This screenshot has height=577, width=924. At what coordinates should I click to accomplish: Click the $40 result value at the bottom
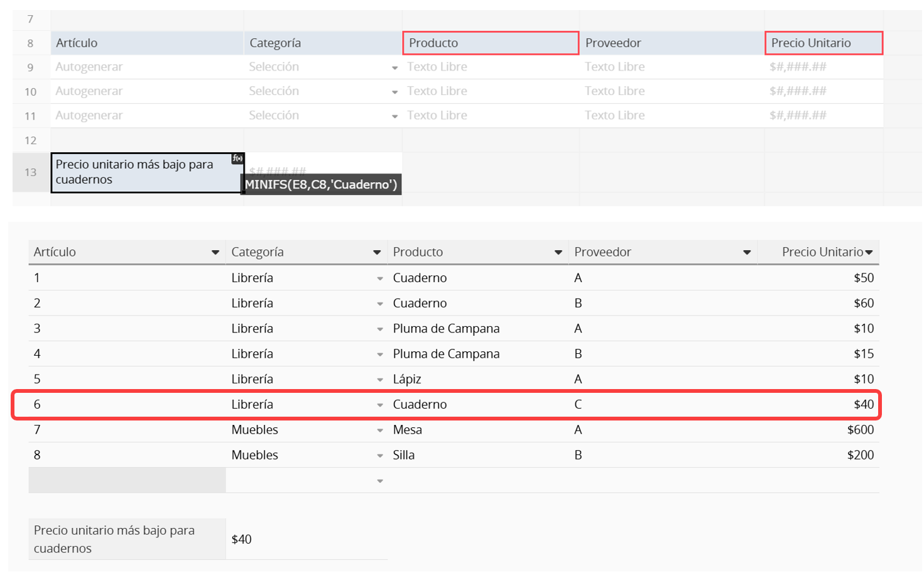(242, 539)
